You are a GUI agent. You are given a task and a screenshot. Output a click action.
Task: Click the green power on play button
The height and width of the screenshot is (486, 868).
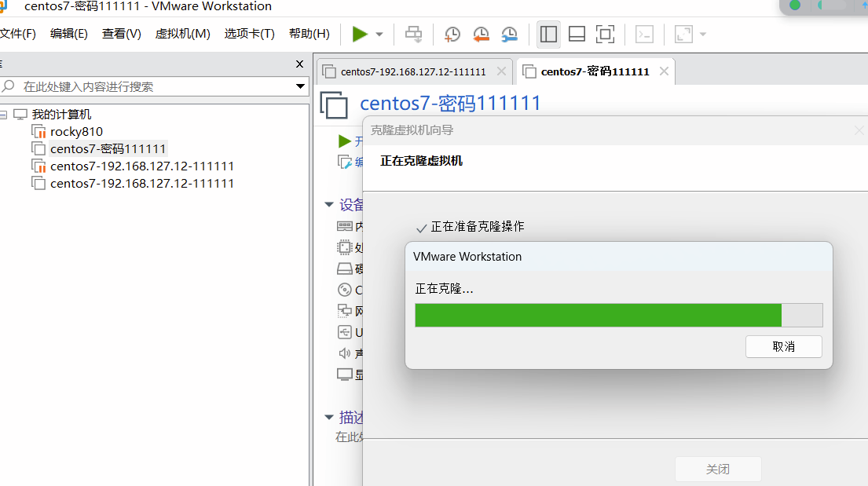[x=360, y=35]
